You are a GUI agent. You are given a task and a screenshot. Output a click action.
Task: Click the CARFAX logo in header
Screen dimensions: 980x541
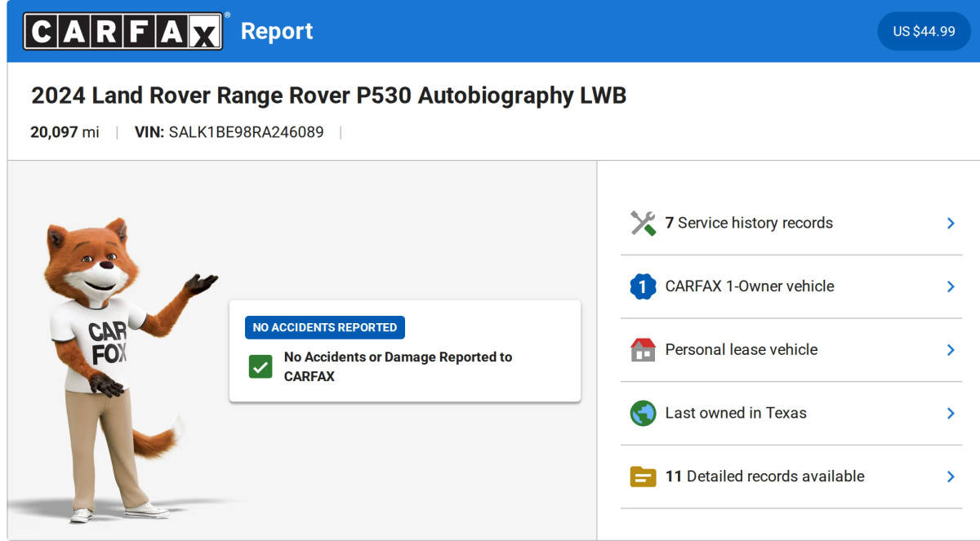[122, 32]
